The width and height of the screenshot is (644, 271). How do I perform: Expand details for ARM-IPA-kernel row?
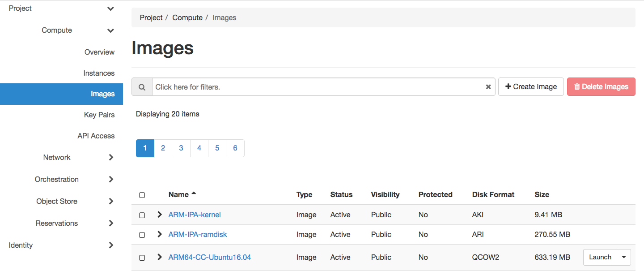(x=160, y=215)
